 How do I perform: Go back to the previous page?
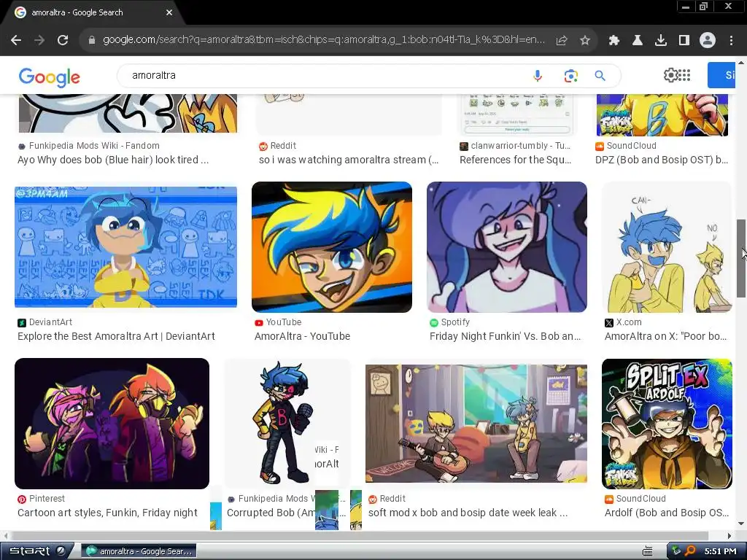pos(16,41)
